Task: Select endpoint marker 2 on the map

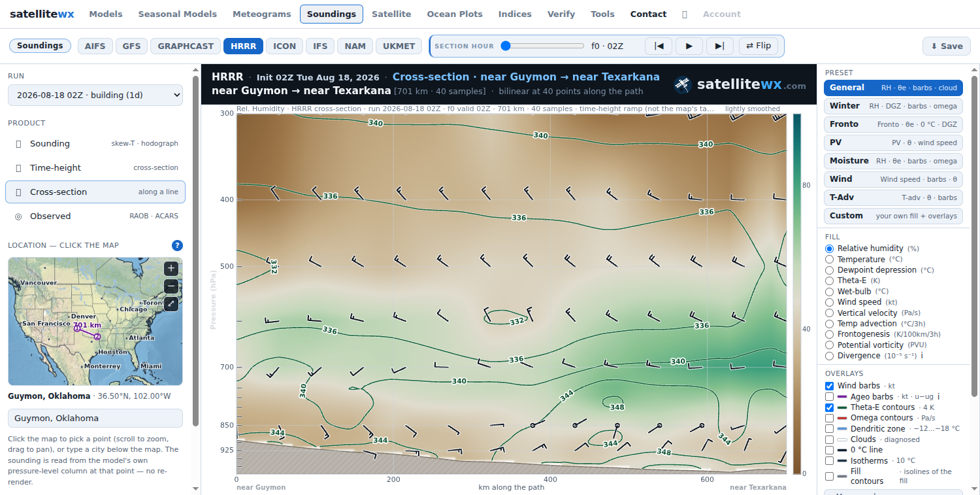Action: (97, 337)
